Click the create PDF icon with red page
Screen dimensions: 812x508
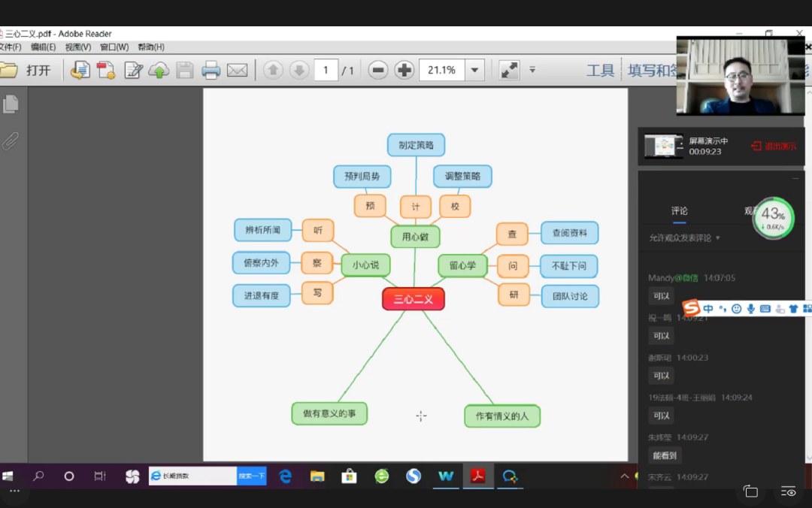[x=106, y=71]
